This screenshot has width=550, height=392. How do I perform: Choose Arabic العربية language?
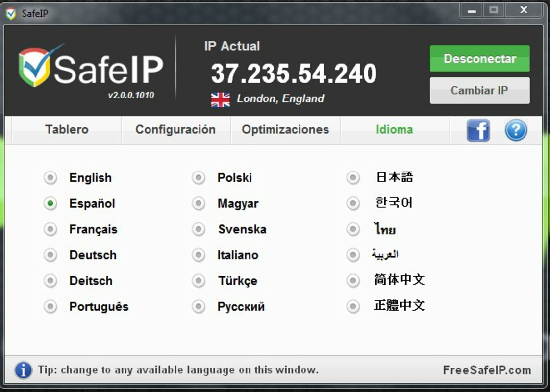[x=353, y=255]
